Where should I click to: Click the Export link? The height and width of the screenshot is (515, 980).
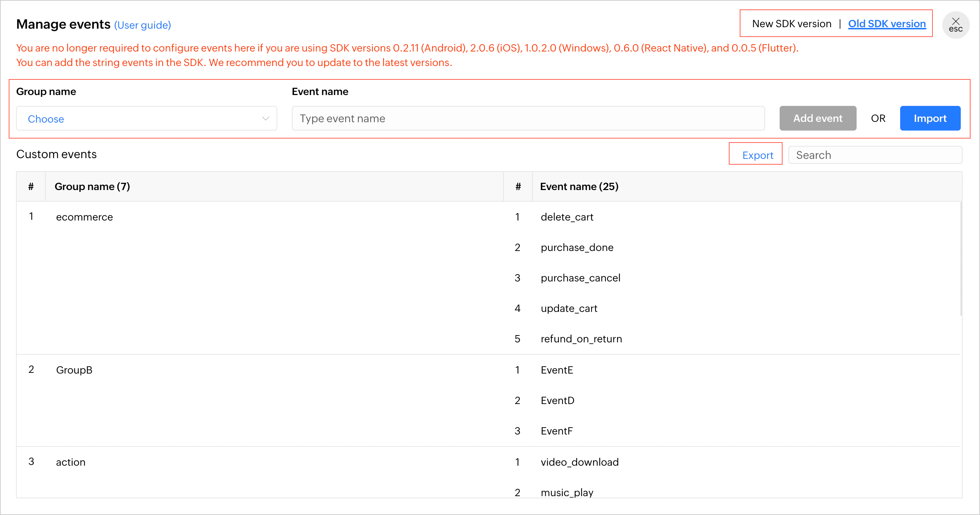pyautogui.click(x=757, y=155)
